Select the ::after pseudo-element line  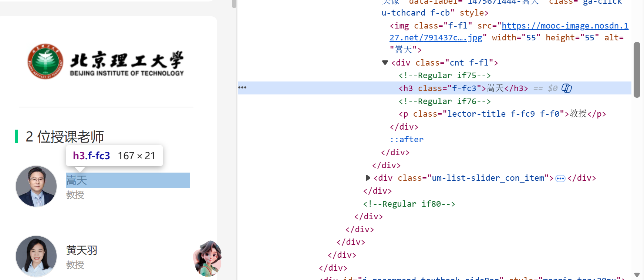coord(407,139)
